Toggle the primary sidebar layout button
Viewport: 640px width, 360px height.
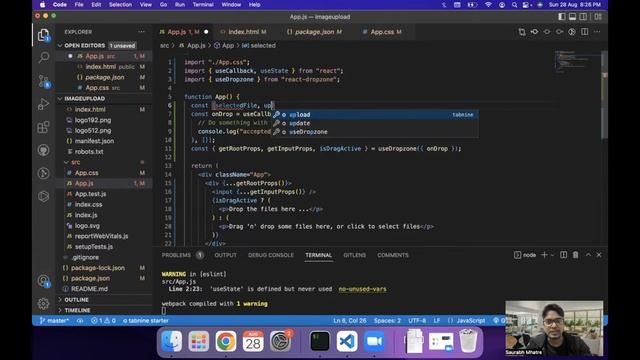(x=562, y=17)
